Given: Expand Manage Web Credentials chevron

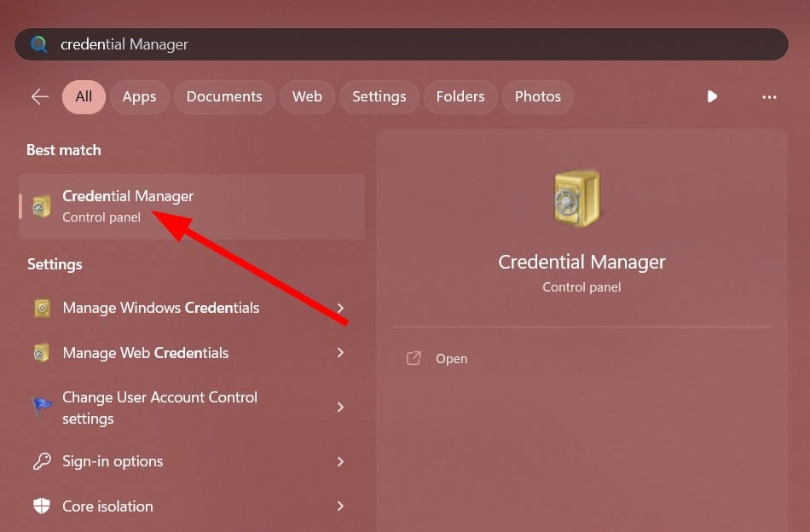Looking at the screenshot, I should pyautogui.click(x=340, y=353).
